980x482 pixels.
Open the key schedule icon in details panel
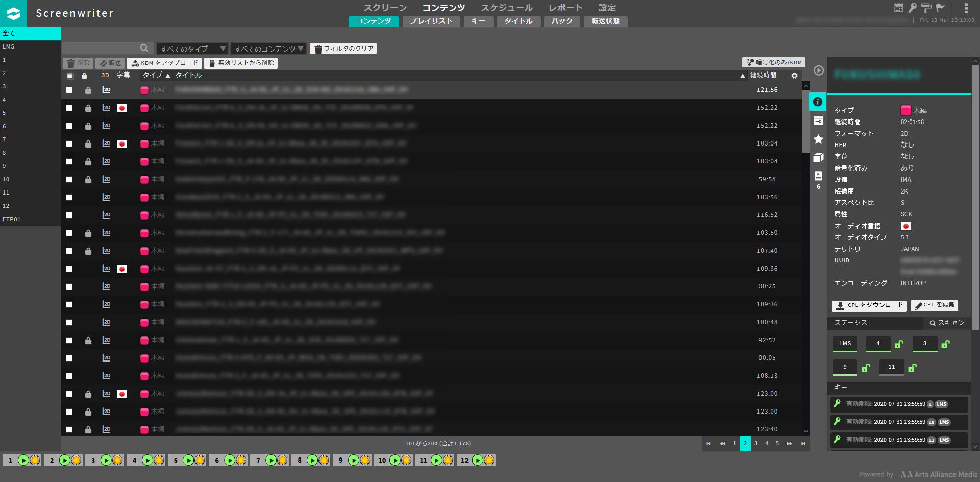(x=818, y=120)
